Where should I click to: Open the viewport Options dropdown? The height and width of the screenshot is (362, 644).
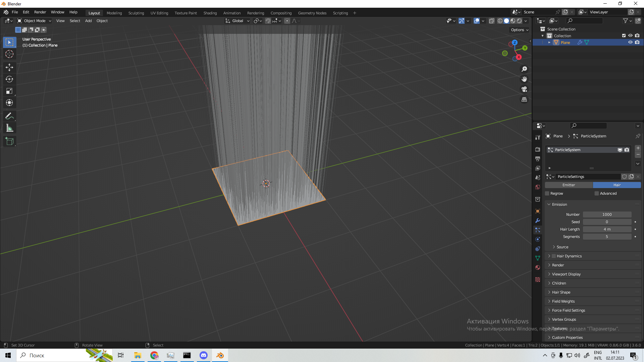point(520,30)
